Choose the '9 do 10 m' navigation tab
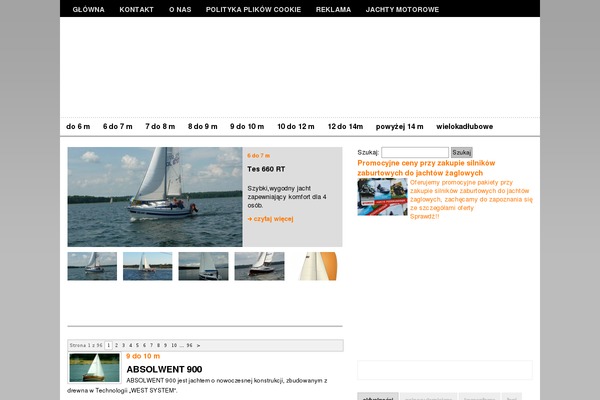Image resolution: width=600 pixels, height=400 pixels. [247, 127]
